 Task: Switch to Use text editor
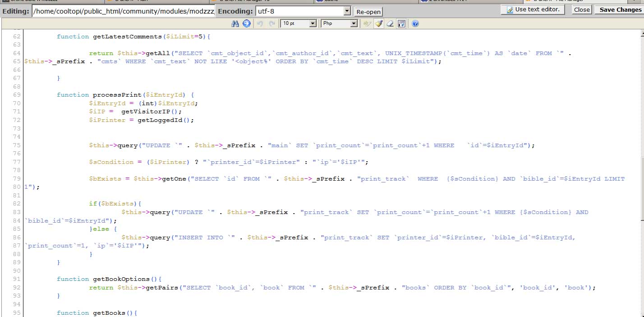(533, 9)
